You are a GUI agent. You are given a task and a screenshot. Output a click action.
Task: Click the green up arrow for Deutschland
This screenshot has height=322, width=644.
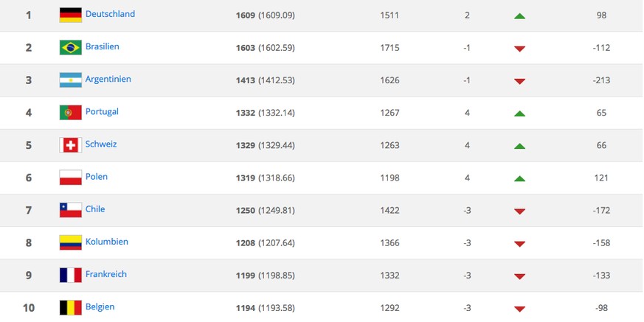point(519,15)
